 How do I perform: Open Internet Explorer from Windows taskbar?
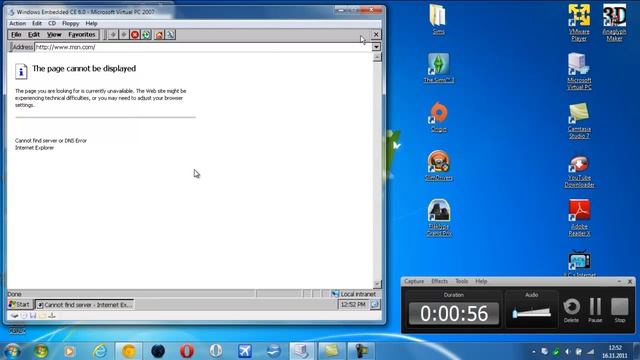pyautogui.click(x=100, y=351)
